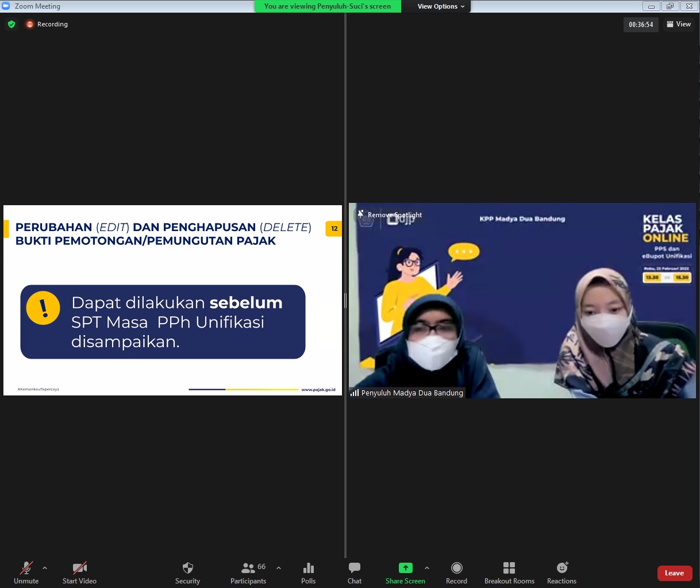Expand the View Options dropdown
Screen dimensions: 700x588
point(441,6)
